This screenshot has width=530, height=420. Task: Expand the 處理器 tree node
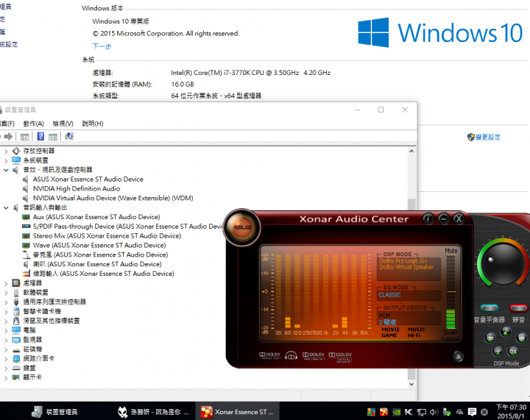(x=6, y=283)
